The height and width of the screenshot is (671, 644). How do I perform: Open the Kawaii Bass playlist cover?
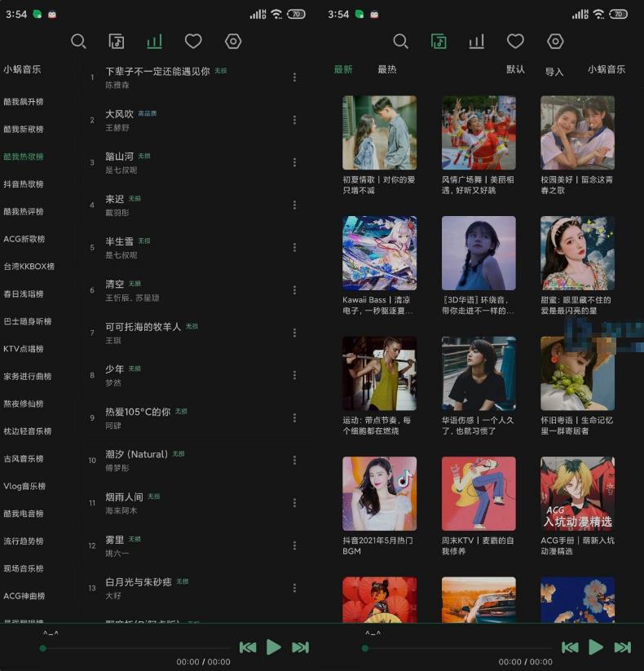(379, 253)
